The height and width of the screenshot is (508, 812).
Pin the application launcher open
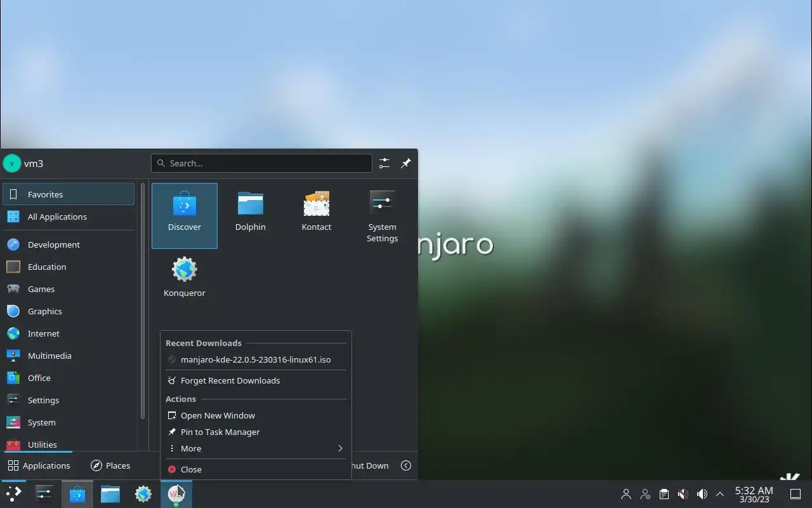click(406, 163)
